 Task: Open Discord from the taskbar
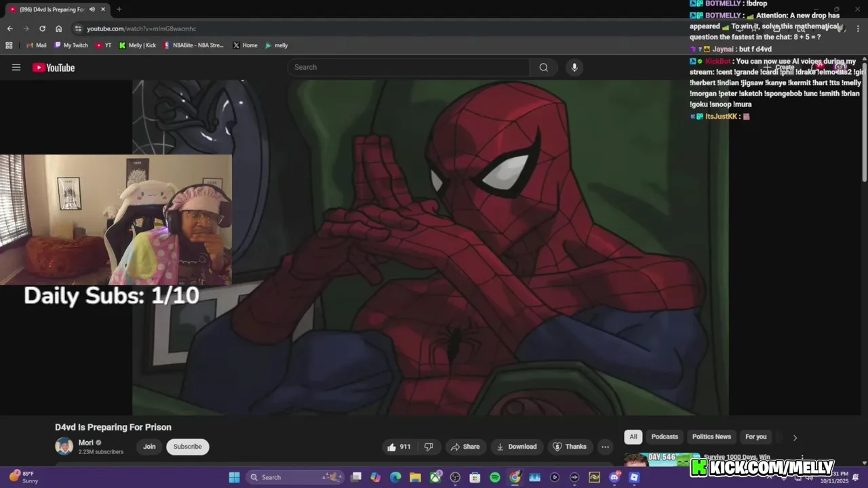click(x=614, y=477)
